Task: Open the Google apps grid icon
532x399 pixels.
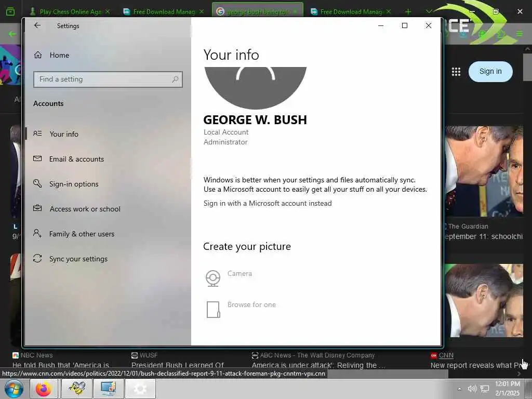Action: click(x=456, y=72)
